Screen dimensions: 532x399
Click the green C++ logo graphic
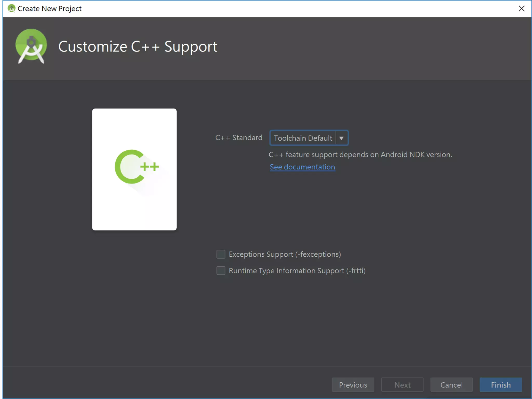pyautogui.click(x=137, y=167)
